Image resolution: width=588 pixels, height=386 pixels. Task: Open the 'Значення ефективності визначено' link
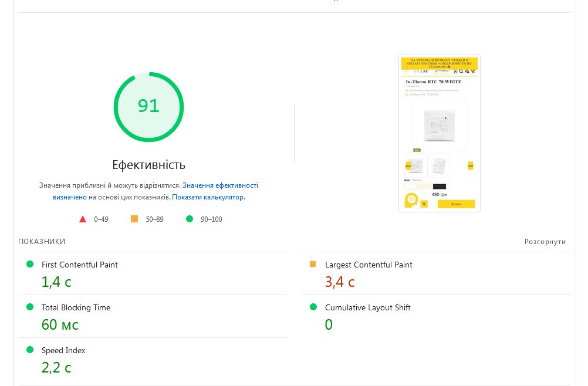(x=220, y=185)
